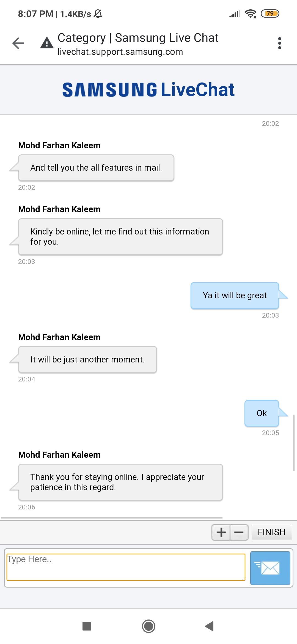Tap the recent apps square button
297x644 pixels.
87,626
